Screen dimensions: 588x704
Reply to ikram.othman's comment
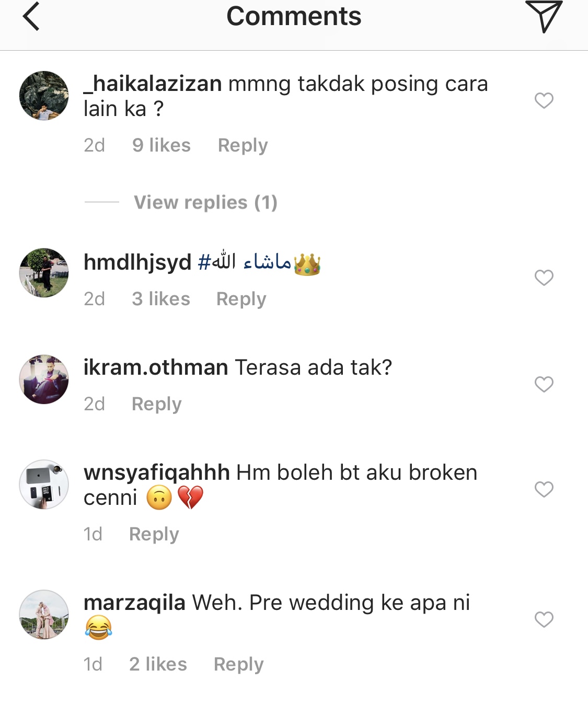(x=157, y=404)
